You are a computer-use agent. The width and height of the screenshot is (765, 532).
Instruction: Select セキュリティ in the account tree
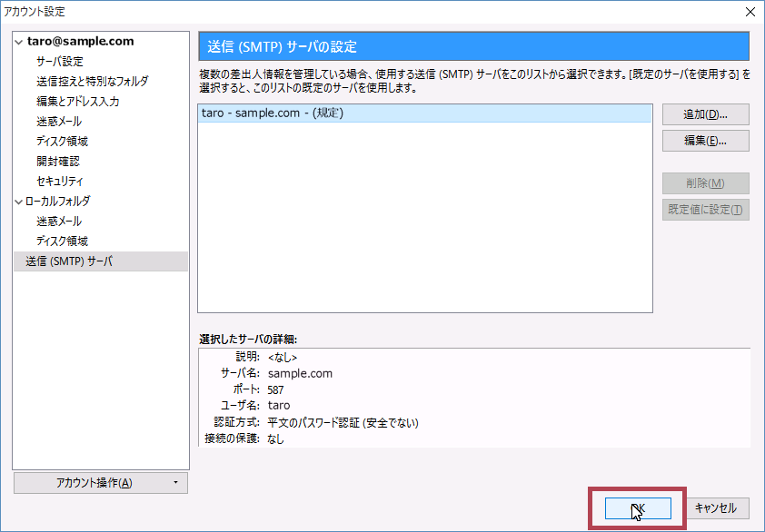(x=60, y=182)
